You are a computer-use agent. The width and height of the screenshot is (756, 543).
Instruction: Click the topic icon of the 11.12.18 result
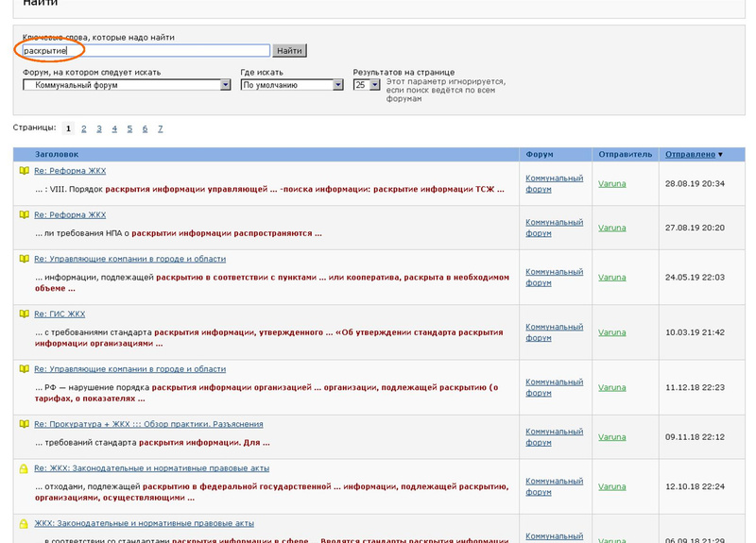pyautogui.click(x=25, y=369)
